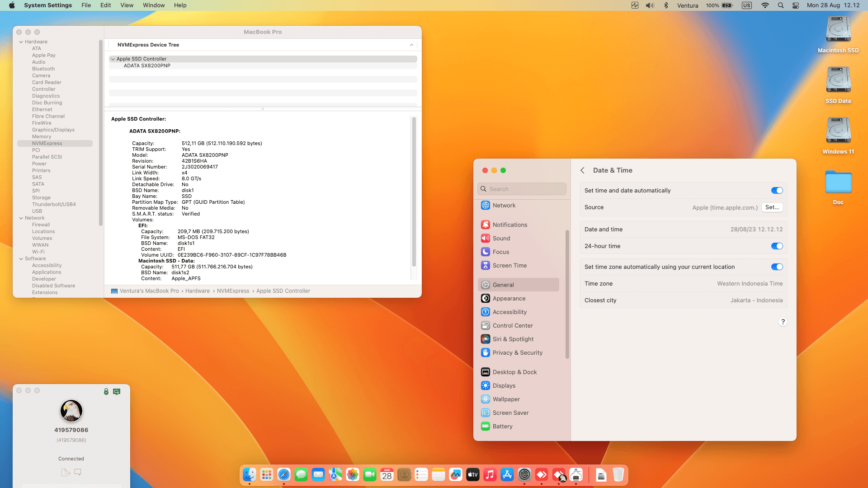Open the chat bubble in the AnyDesk session window
The width and height of the screenshot is (868, 488).
click(78, 472)
